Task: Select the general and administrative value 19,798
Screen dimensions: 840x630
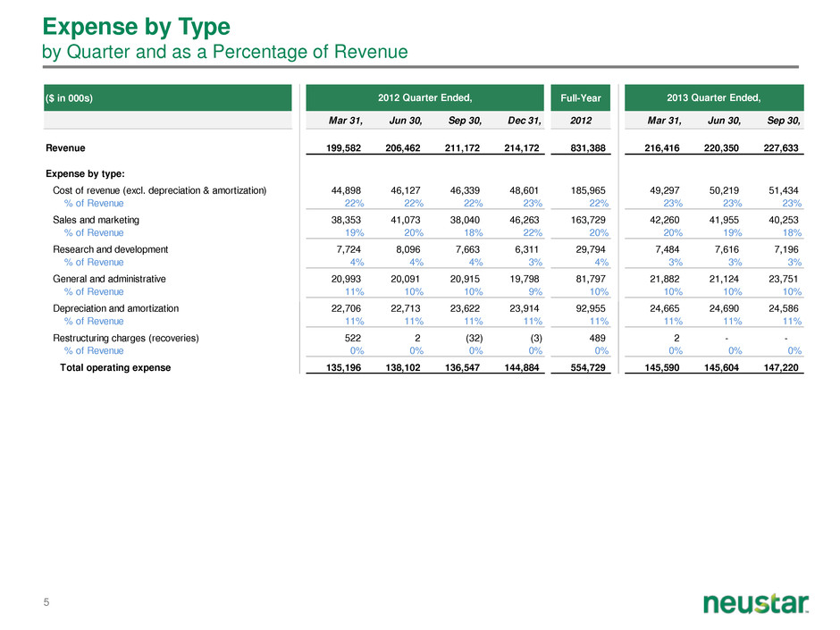Action: click(x=524, y=279)
